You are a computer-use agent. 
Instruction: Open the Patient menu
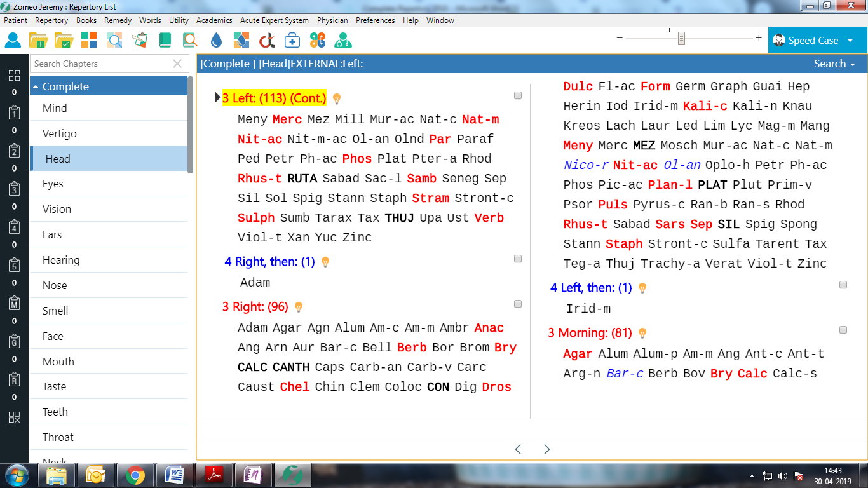click(16, 20)
